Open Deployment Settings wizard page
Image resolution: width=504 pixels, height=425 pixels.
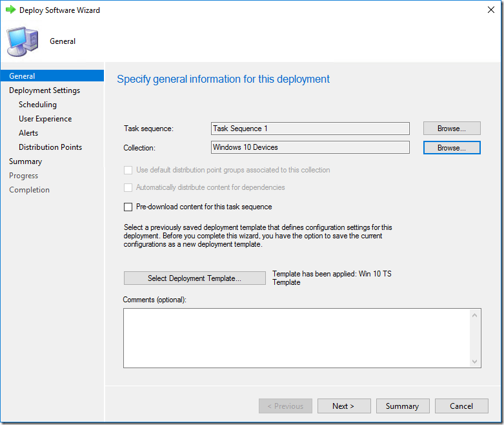[45, 90]
